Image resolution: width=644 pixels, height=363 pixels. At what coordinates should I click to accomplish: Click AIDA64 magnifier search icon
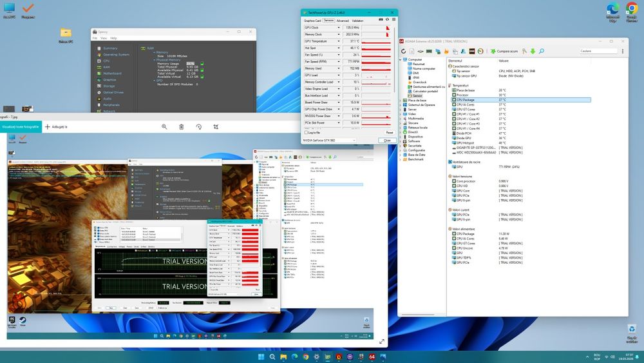point(542,52)
